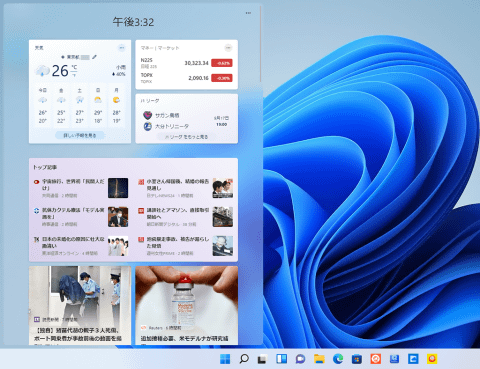This screenshot has width=480, height=369.
Task: Click the see more J League button
Action: tap(186, 137)
